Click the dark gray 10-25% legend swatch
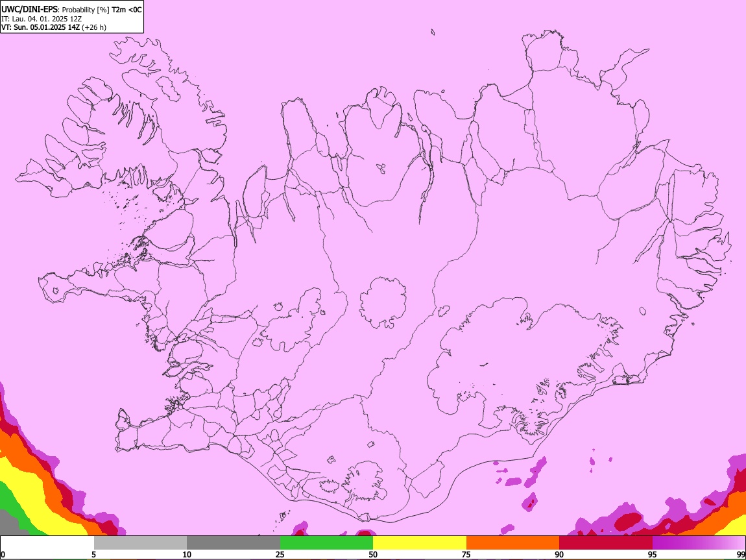 point(234,543)
